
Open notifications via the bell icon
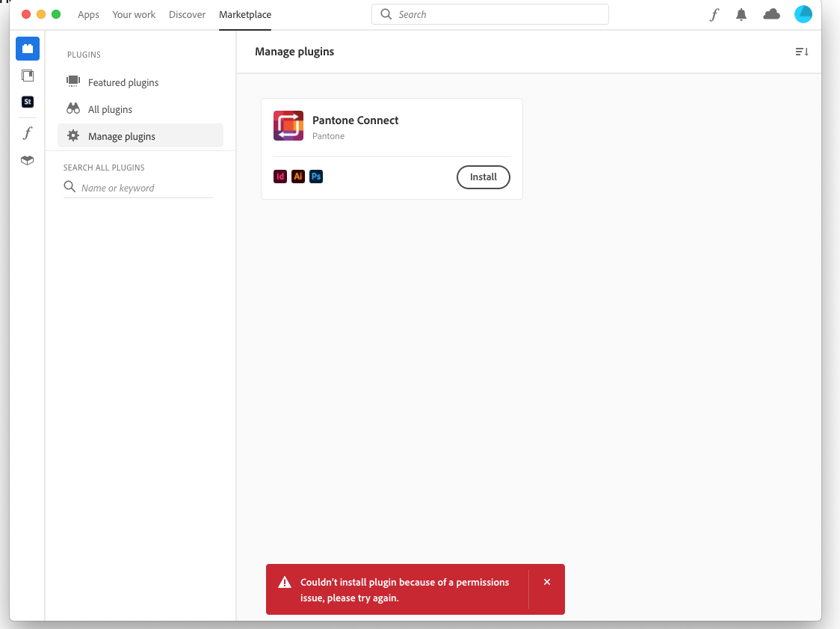tap(741, 14)
